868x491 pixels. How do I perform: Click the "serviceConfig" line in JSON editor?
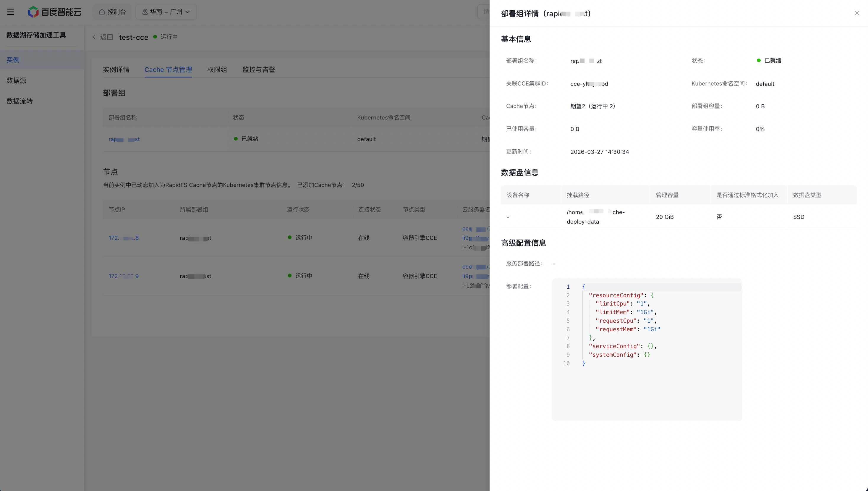623,346
